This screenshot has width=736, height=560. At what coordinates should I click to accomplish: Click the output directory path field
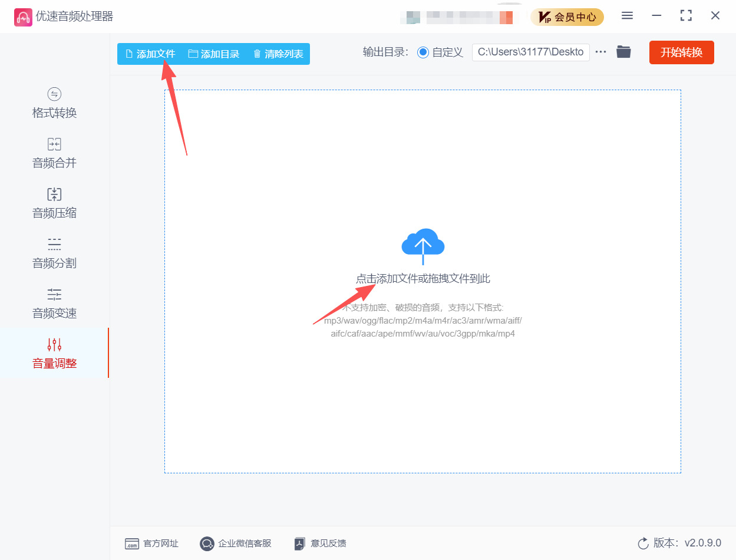tap(531, 52)
